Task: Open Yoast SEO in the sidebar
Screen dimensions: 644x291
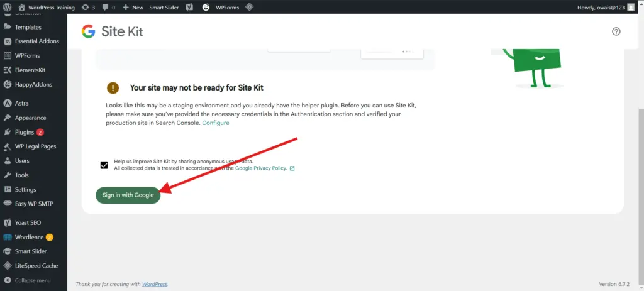Action: (28, 223)
